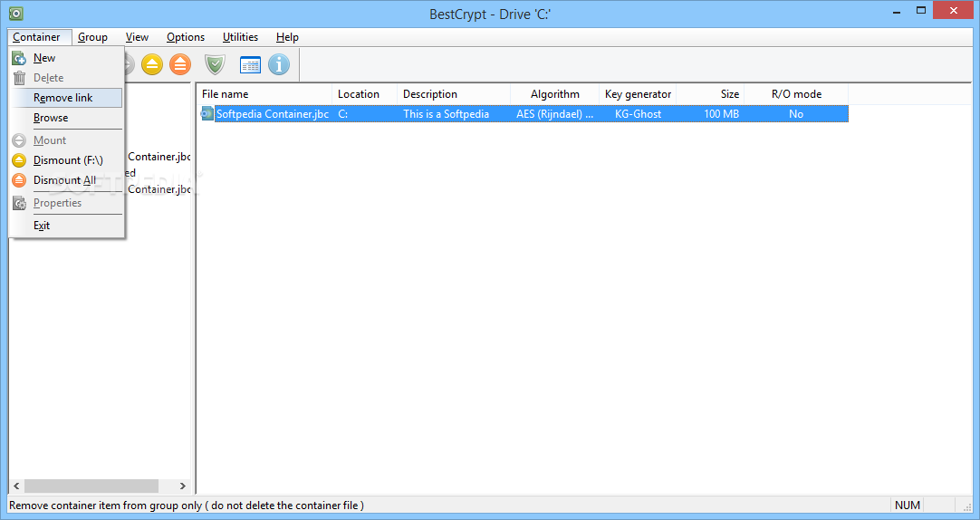
Task: Choose Browse from the Container menu
Action: pyautogui.click(x=67, y=118)
